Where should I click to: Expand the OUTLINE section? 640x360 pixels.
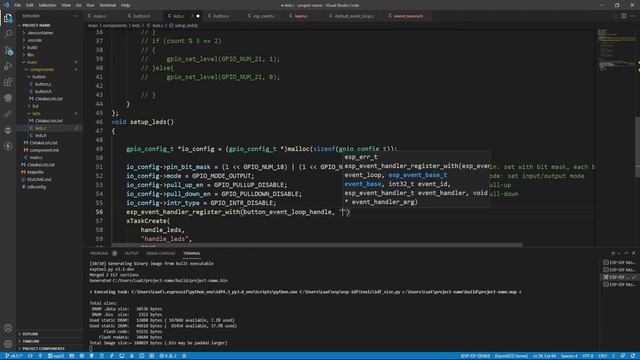30,334
